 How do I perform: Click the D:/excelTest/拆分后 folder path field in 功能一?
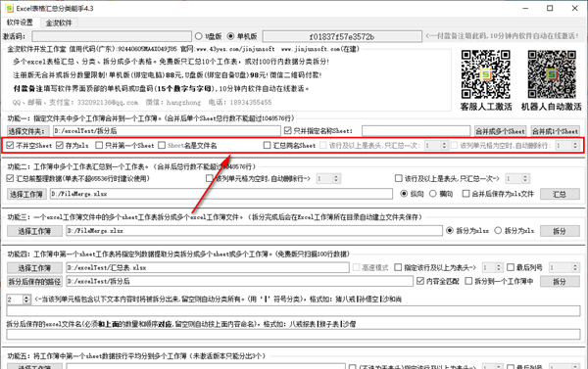(167, 131)
